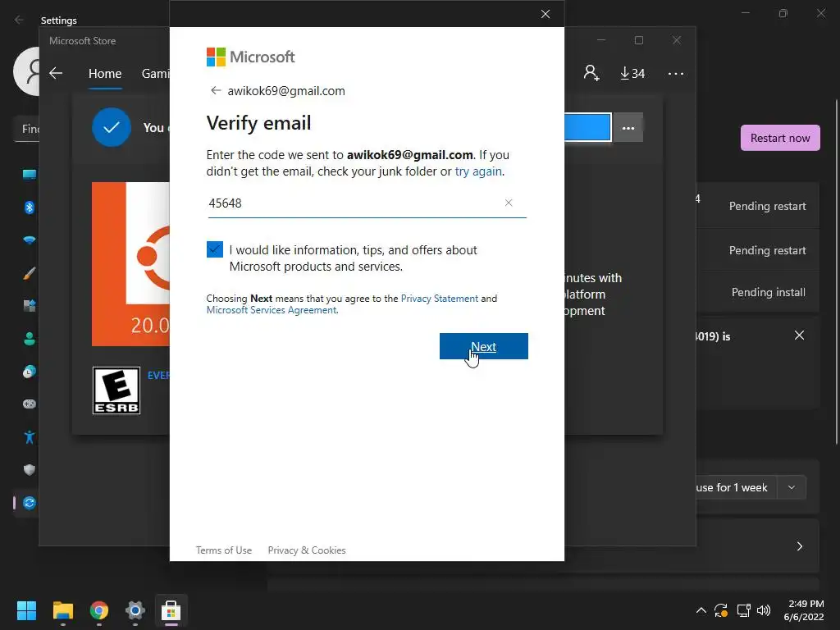Open the Accounts icon in Settings sidebar

tap(30, 339)
